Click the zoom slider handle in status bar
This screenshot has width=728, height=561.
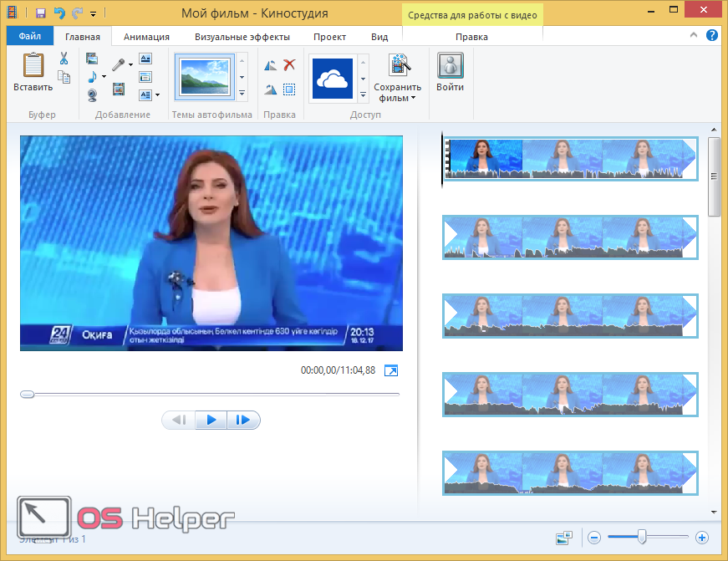(641, 537)
